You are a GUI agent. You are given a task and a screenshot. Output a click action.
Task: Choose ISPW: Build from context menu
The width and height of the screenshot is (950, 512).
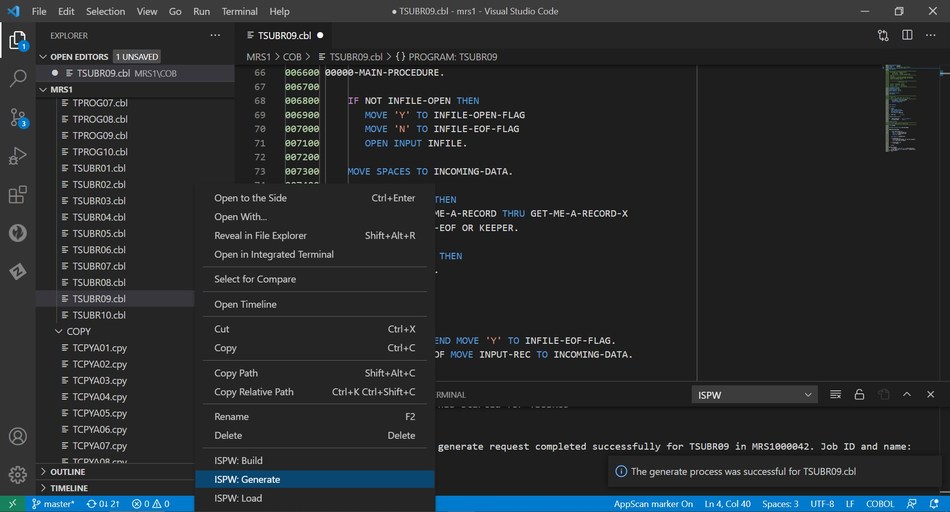(315, 460)
